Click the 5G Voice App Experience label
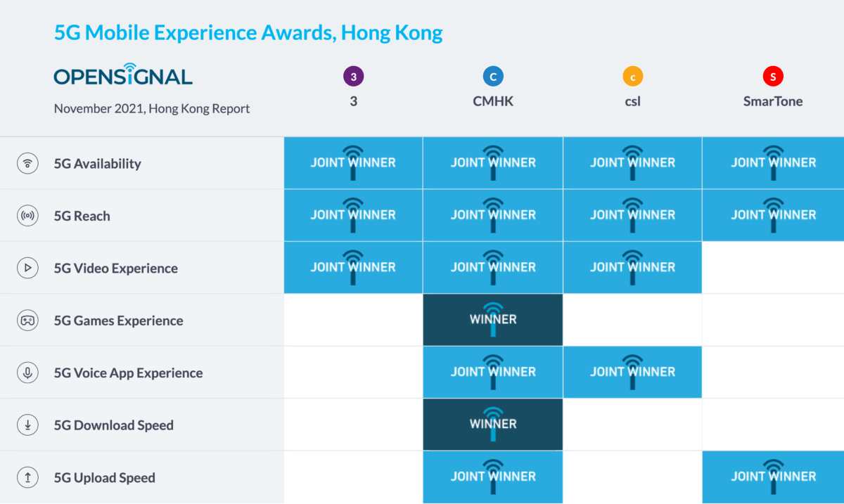This screenshot has height=504, width=844. click(128, 373)
